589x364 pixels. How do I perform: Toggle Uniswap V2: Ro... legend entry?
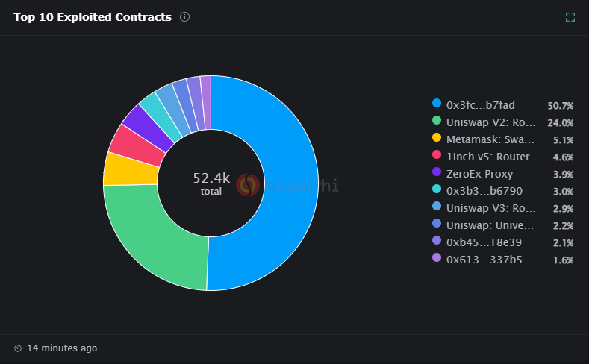503,122
